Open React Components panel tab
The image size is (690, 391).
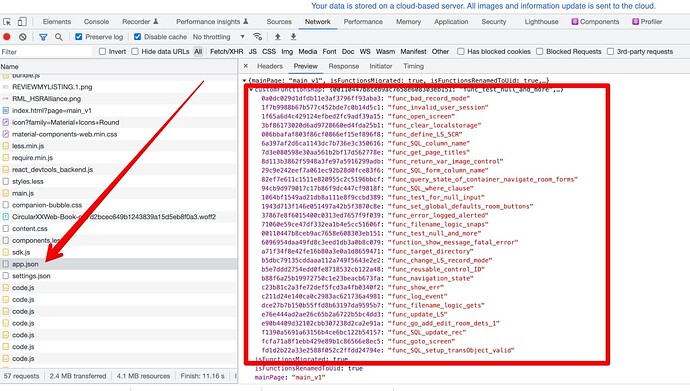[595, 22]
